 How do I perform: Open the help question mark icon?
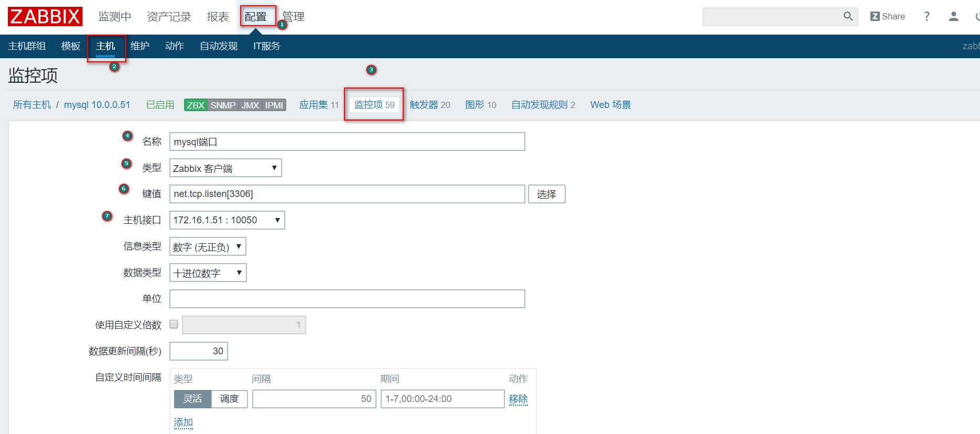coord(927,16)
